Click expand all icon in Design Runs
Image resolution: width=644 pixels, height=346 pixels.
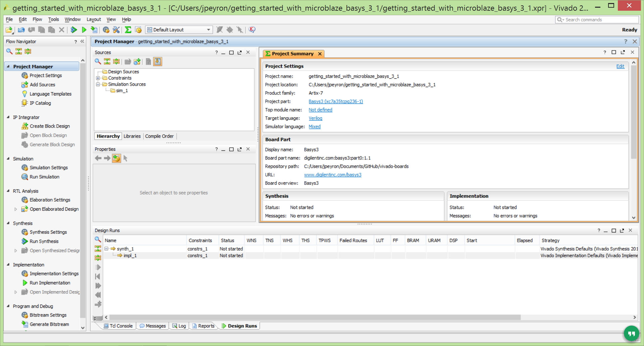98,258
